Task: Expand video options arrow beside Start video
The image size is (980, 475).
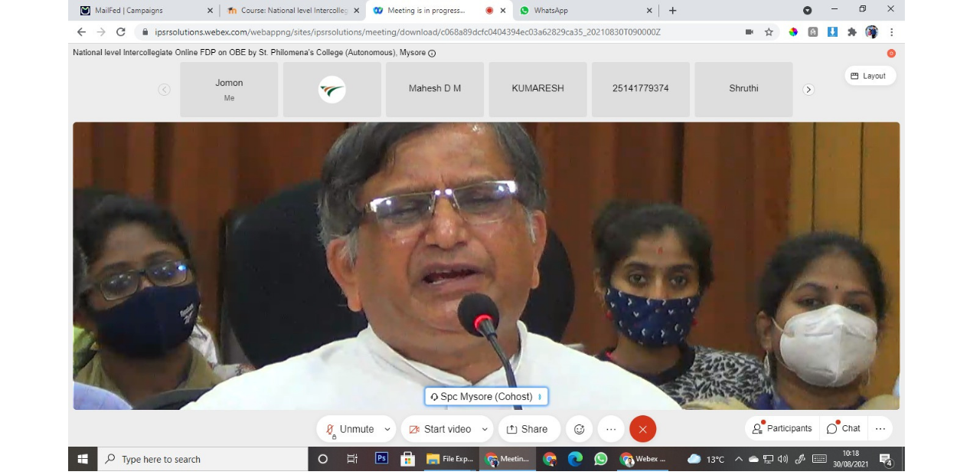Action: click(485, 429)
